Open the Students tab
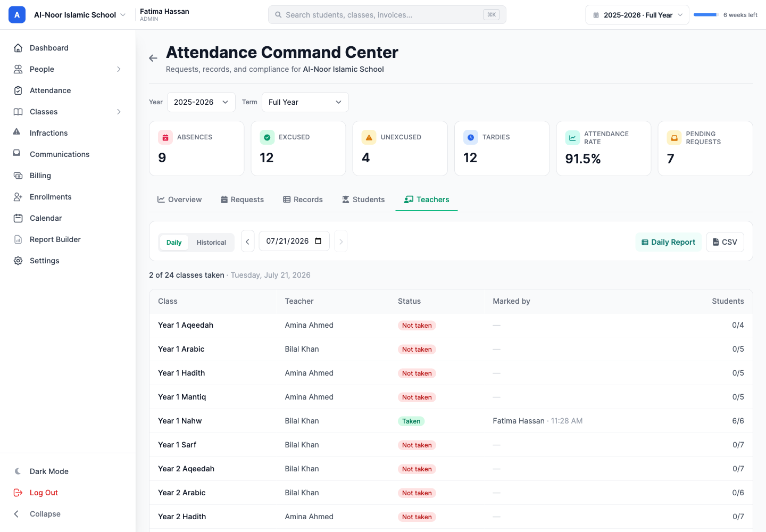 (363, 199)
